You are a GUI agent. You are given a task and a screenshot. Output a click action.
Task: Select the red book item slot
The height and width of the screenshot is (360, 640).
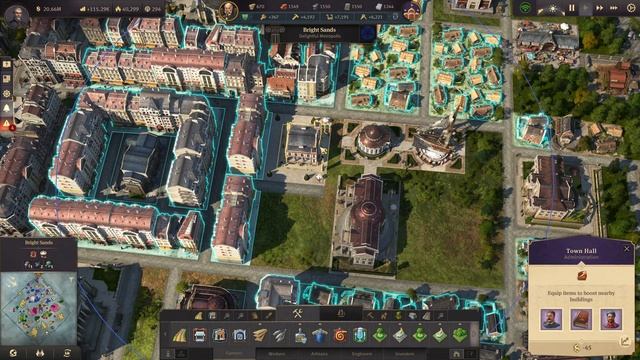[x=581, y=319]
